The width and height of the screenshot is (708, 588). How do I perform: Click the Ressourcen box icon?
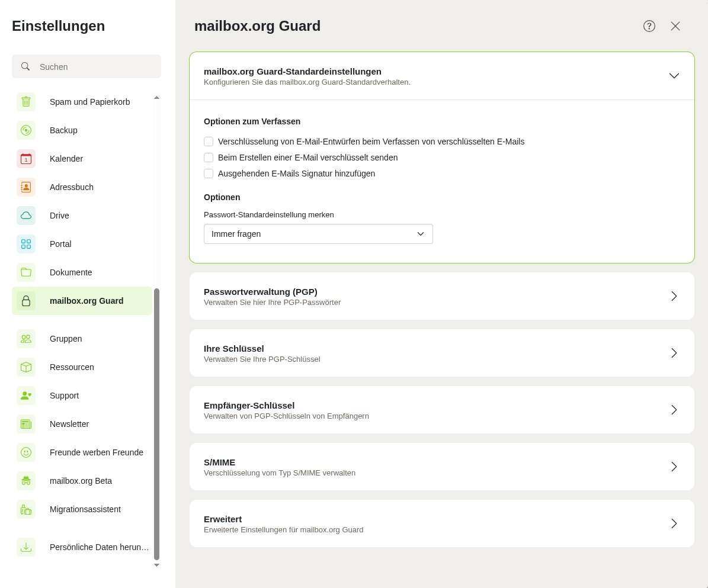(26, 367)
